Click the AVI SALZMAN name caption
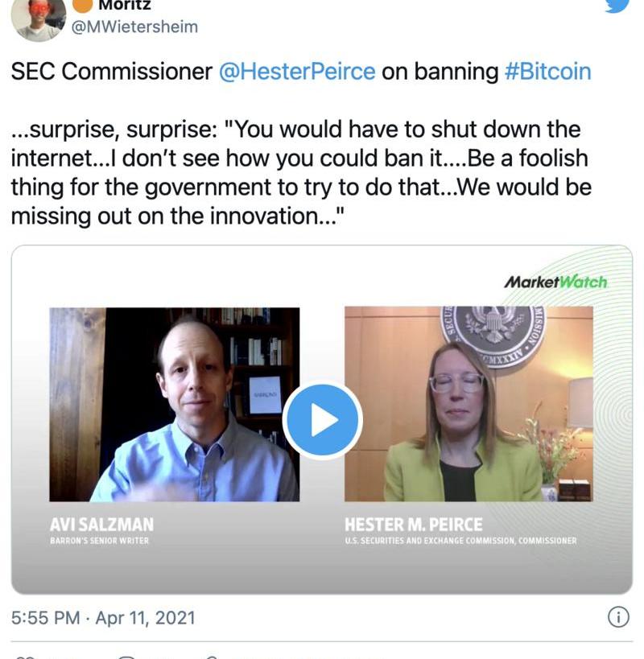 point(101,525)
